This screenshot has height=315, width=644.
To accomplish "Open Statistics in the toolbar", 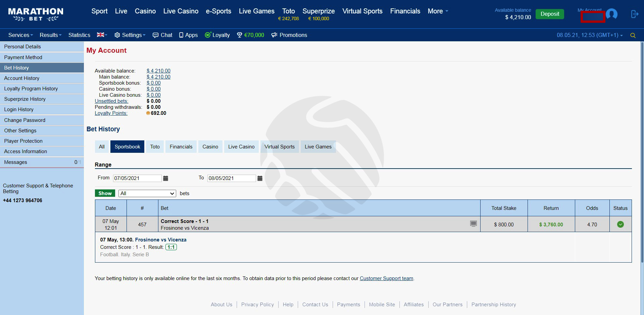I will tap(79, 35).
